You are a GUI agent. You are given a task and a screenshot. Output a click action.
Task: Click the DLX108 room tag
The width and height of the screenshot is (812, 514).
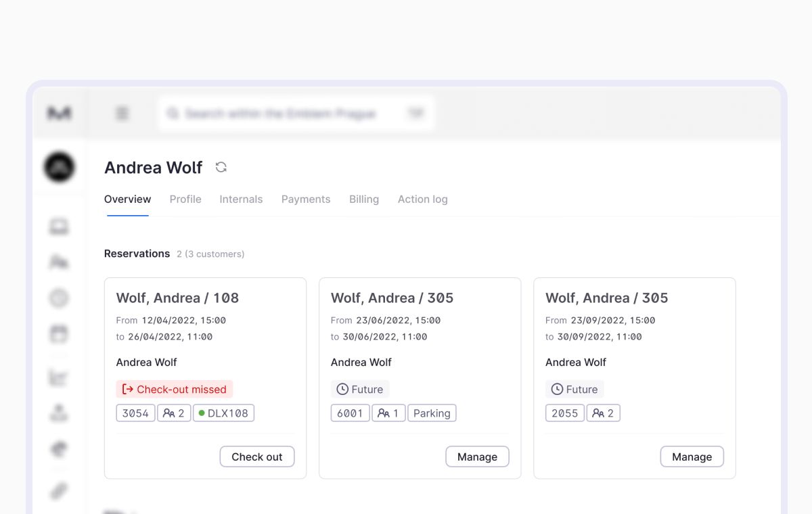point(223,413)
